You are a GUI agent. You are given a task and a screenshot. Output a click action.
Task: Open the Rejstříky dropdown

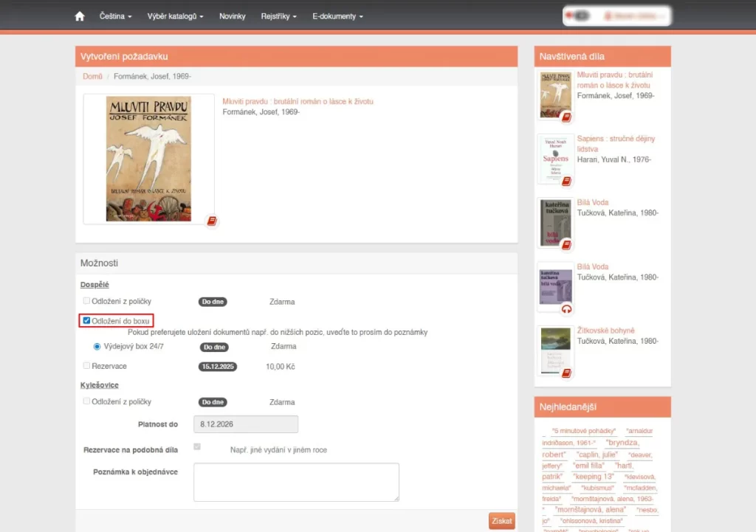(278, 16)
